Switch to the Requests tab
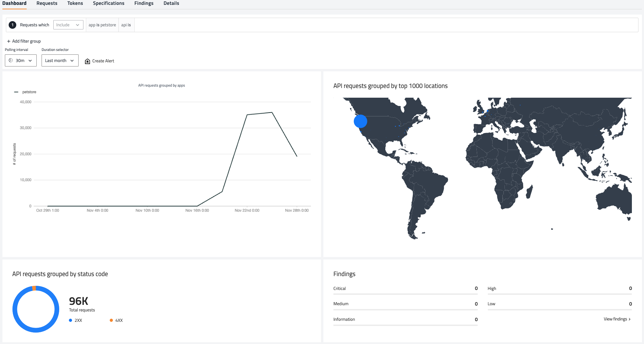This screenshot has height=344, width=644. tap(47, 3)
